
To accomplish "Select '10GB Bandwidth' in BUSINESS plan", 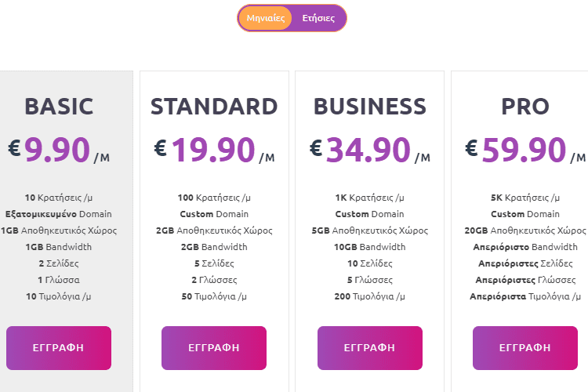I will [x=370, y=247].
